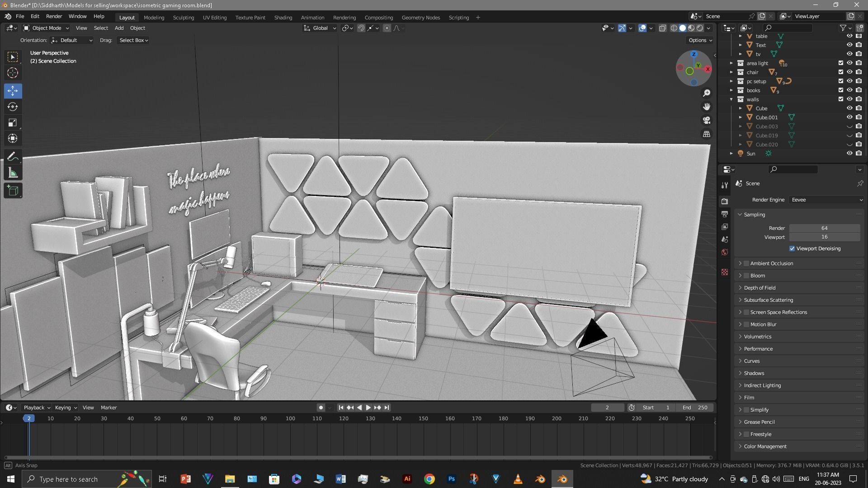The height and width of the screenshot is (488, 868).
Task: Uncheck the chair collection exclude checkbox
Action: [841, 72]
